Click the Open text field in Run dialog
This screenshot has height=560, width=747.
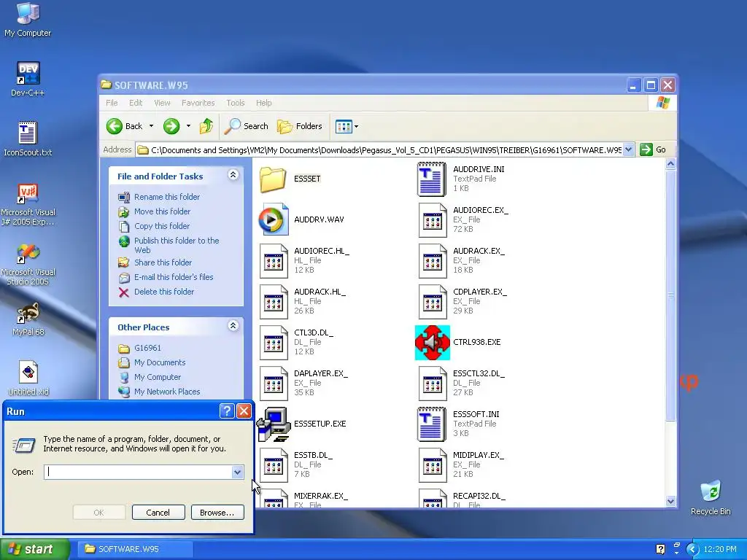tap(138, 472)
